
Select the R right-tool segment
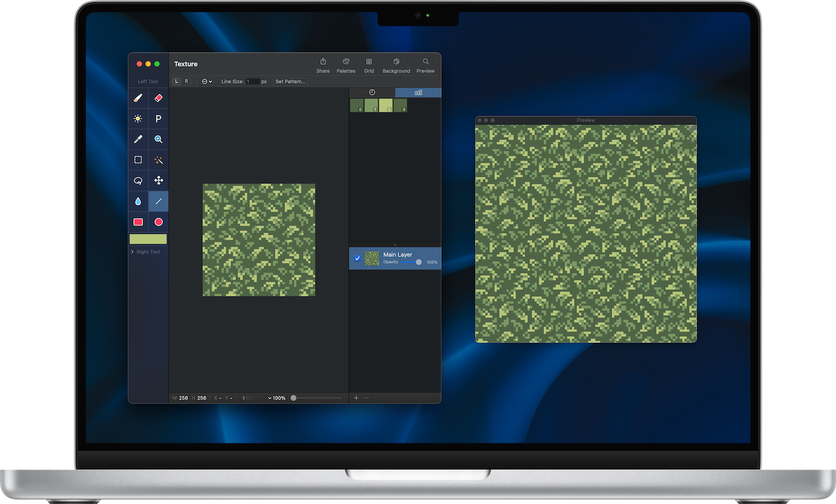(186, 81)
